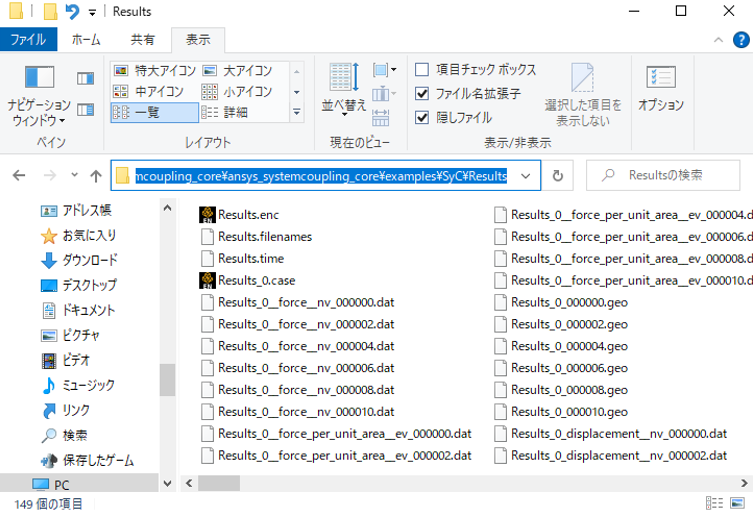Screen dimensions: 756x513
Task: Uncheck the hidden files (隠しファイル) checkbox
Action: (x=422, y=117)
